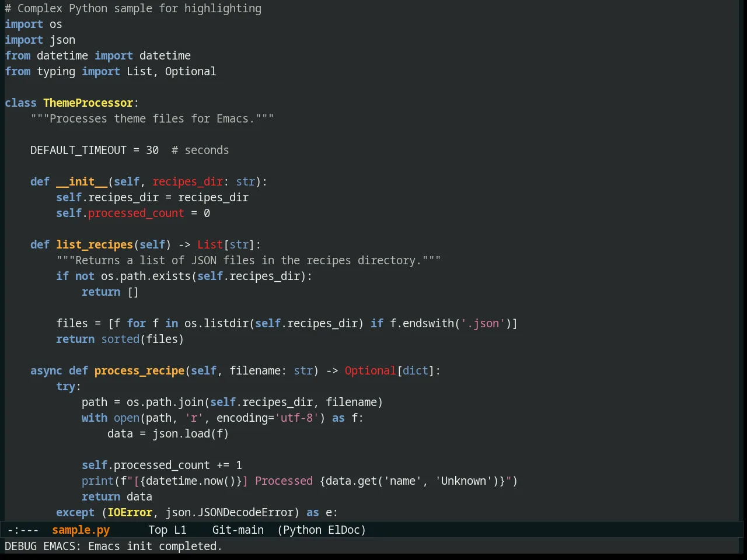This screenshot has width=747, height=560.
Task: Click the try keyword
Action: tap(65, 386)
